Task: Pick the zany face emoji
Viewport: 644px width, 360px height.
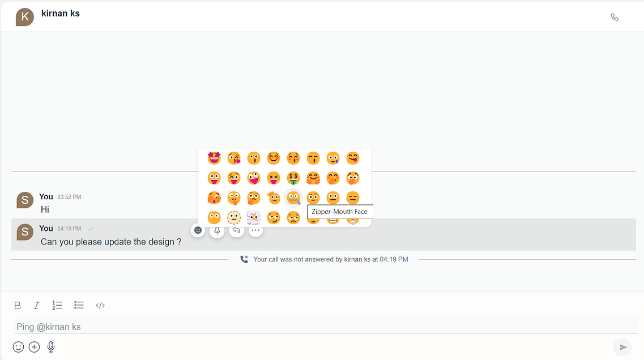Action: click(x=254, y=178)
